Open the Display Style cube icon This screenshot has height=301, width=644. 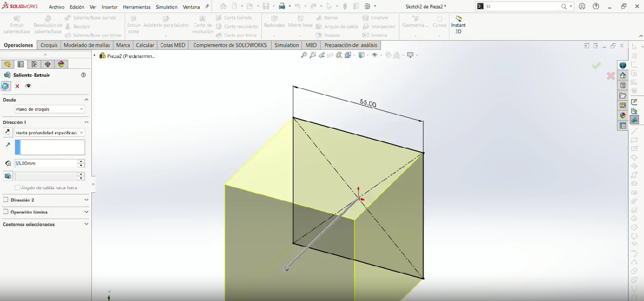coord(361,55)
